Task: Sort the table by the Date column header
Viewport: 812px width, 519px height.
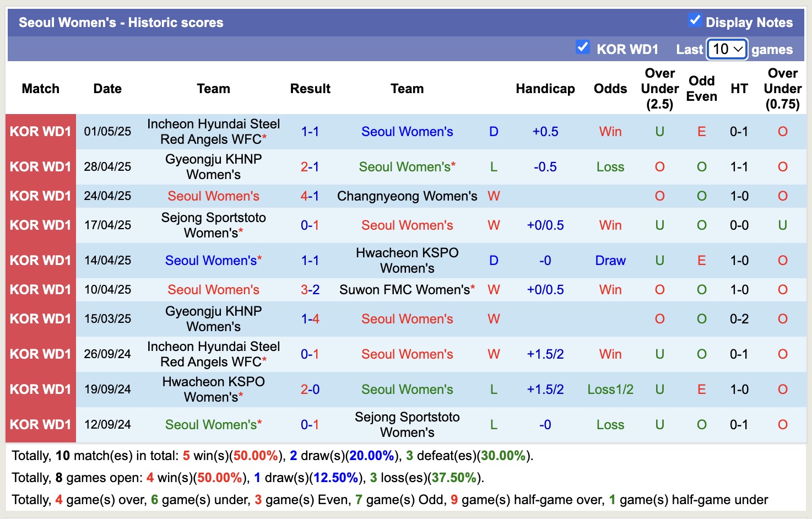Action: point(107,88)
